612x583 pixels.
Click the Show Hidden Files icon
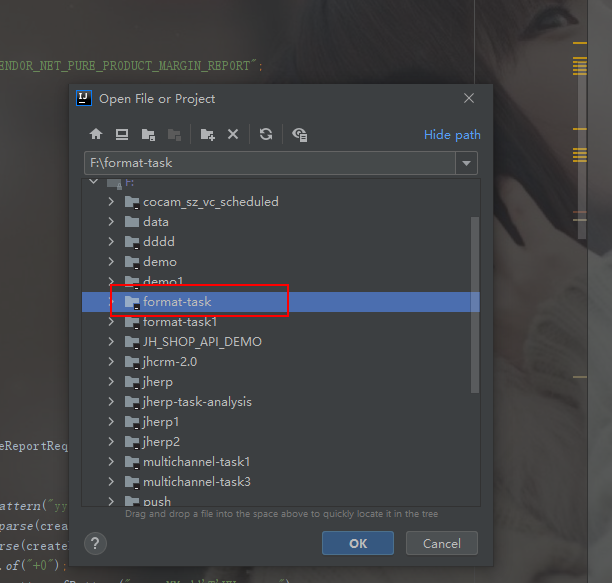(299, 134)
